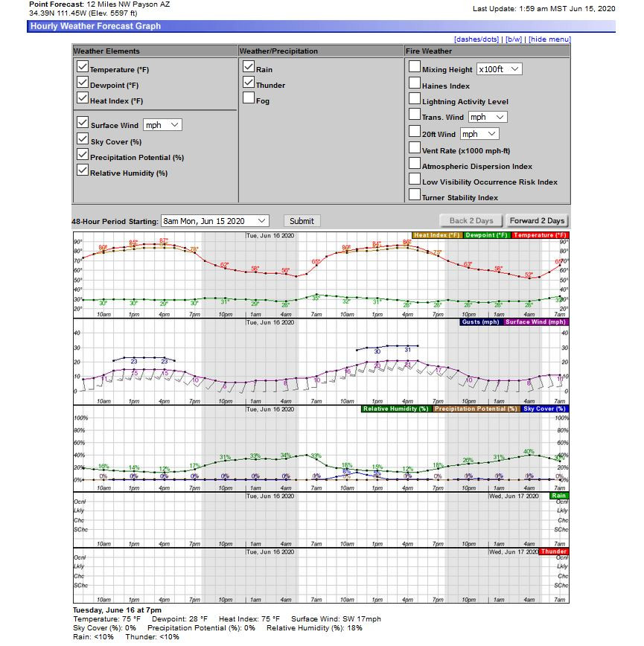Click the Gusts (mph) legend label
The height and width of the screenshot is (646, 644).
480,322
